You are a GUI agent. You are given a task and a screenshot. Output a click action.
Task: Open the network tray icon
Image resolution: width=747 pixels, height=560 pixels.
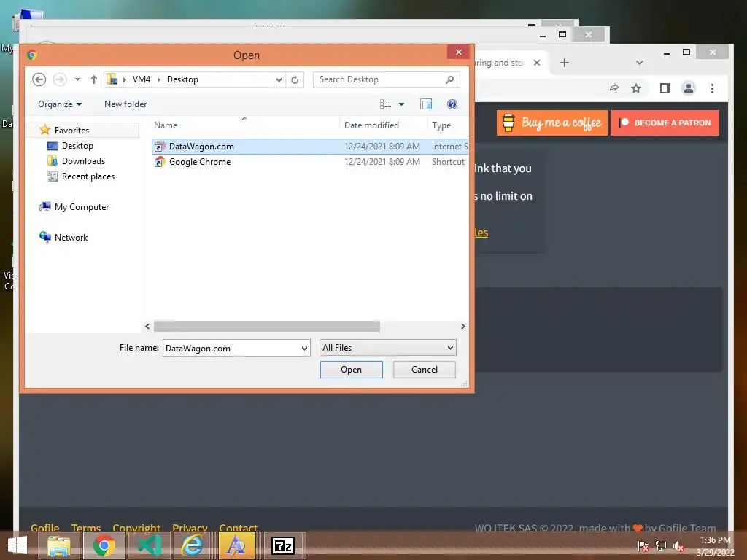[661, 546]
